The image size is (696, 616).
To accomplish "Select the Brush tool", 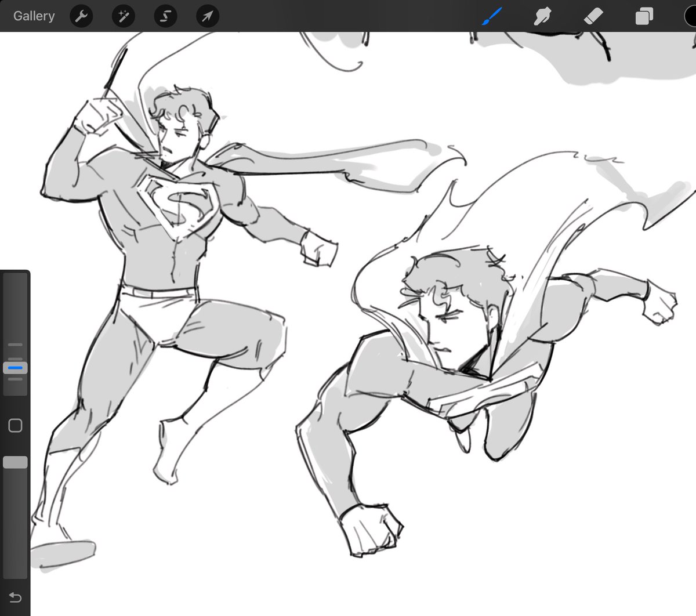I will pos(492,16).
